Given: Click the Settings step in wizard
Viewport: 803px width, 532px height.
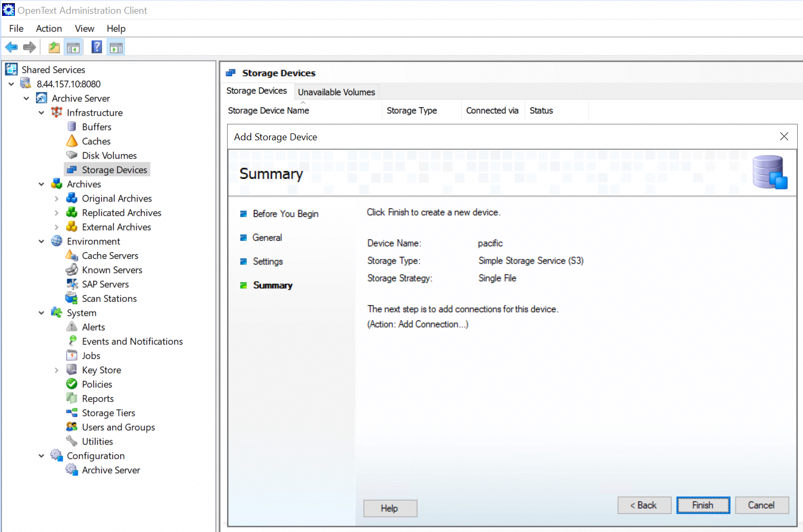Looking at the screenshot, I should pyautogui.click(x=268, y=262).
